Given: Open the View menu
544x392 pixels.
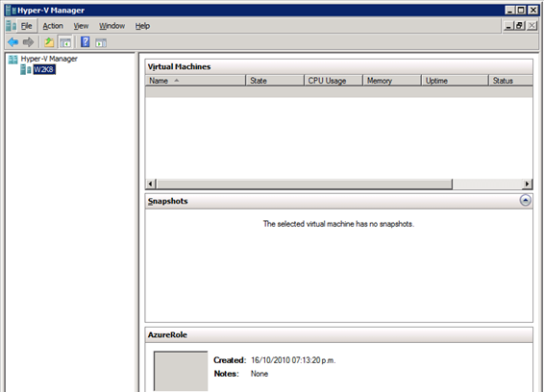Looking at the screenshot, I should tap(81, 26).
